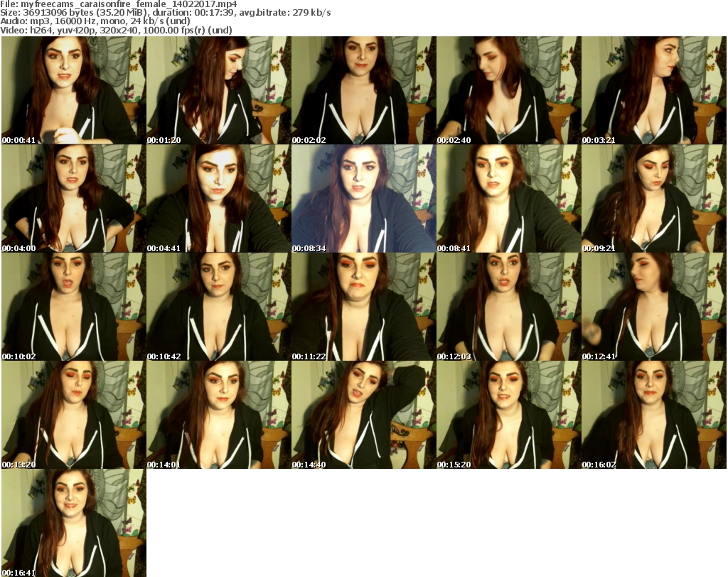Image resolution: width=728 pixels, height=577 pixels.
Task: Select the thumbnail frame stamped 00:01:20
Action: (219, 90)
